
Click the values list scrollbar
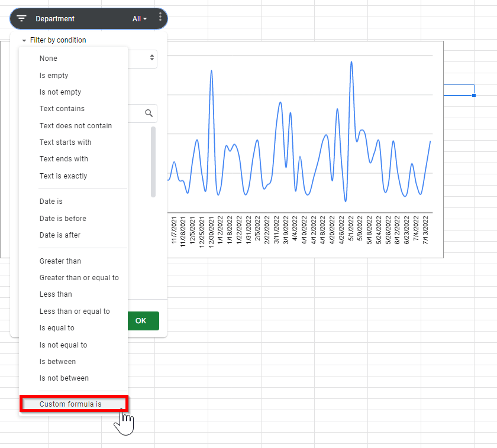click(x=152, y=160)
